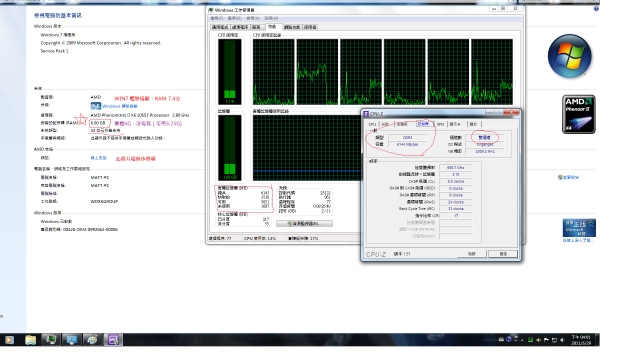The image size is (640, 360).
Task: Open the Help menu in Task Manager
Action: tap(271, 18)
